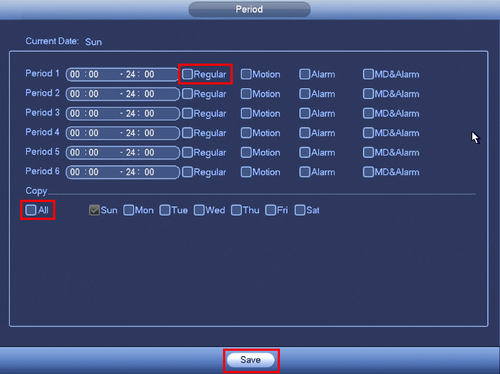Image resolution: width=500 pixels, height=374 pixels.
Task: Select Period 6 time range field
Action: click(x=122, y=172)
